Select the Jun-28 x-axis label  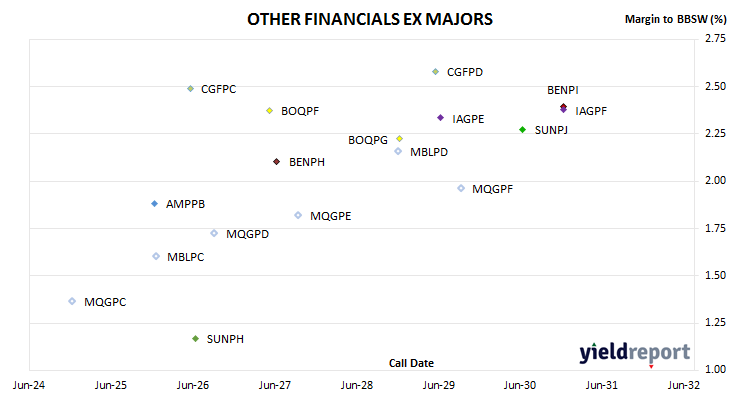(x=357, y=385)
